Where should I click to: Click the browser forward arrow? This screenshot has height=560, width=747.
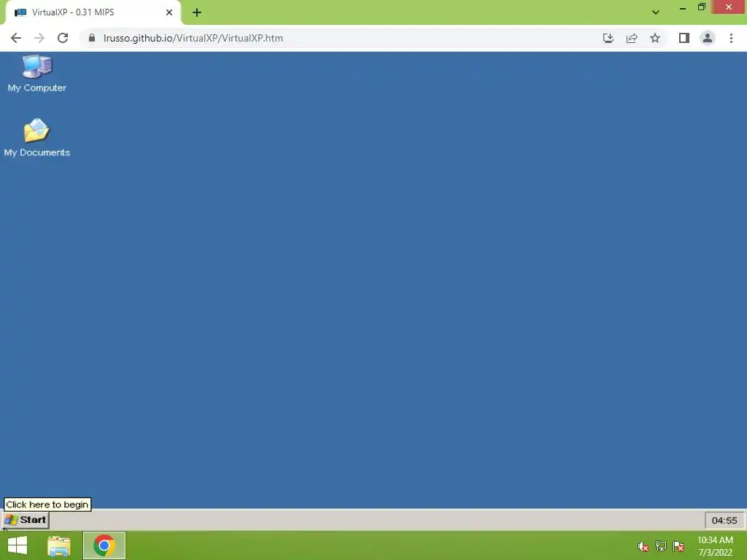tap(39, 38)
